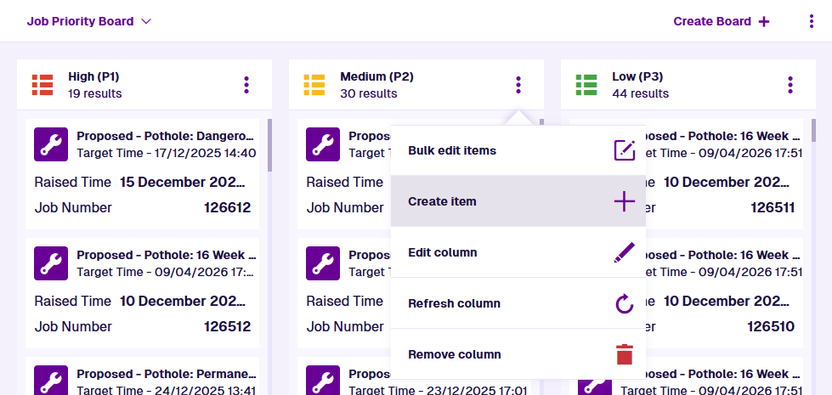Click the 19 results count

(95, 94)
